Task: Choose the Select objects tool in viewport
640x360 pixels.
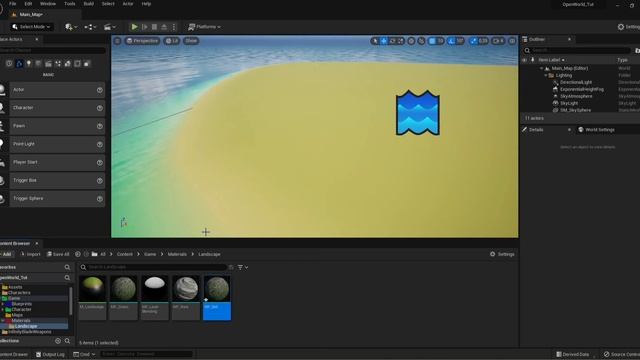Action: [375, 41]
